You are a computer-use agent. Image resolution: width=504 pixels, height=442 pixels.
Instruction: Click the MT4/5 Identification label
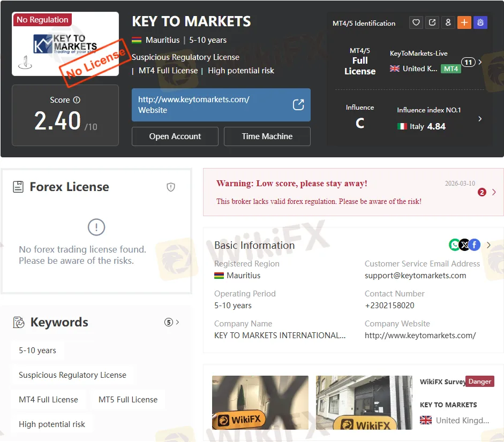364,23
